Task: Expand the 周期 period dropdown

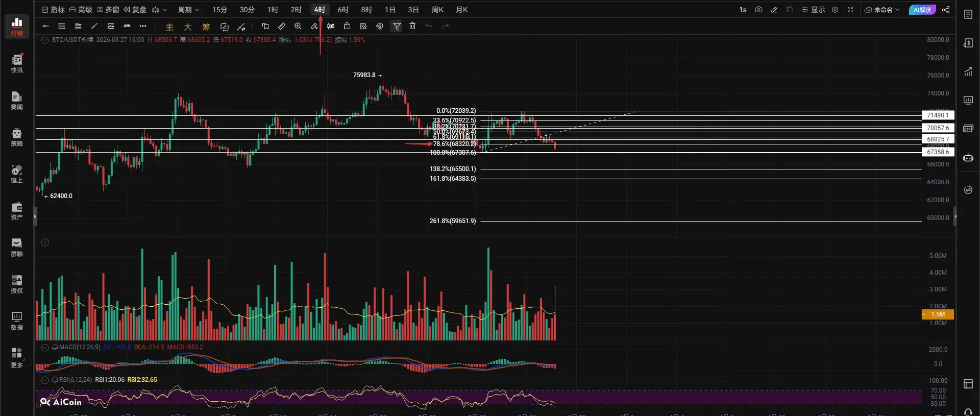Action: pos(188,10)
